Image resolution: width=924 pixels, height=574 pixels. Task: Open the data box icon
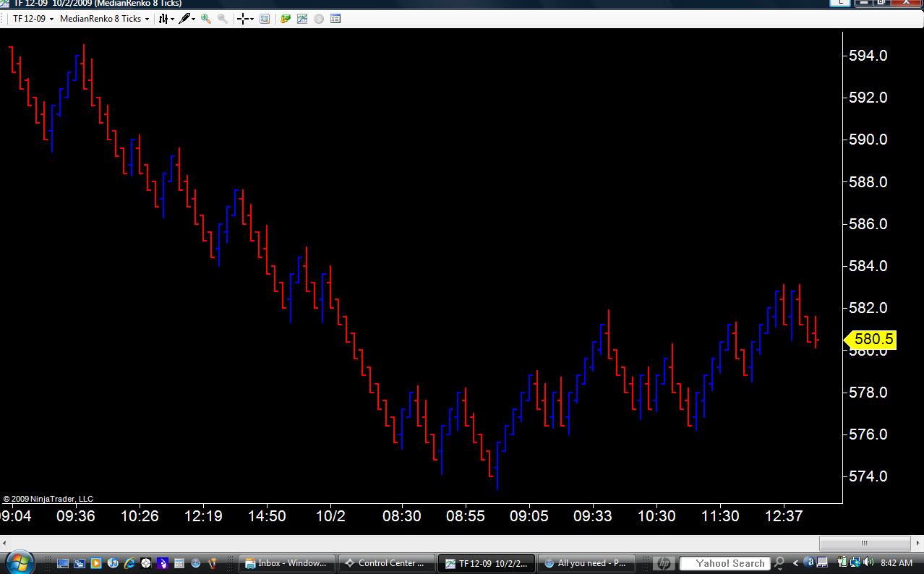tap(265, 19)
